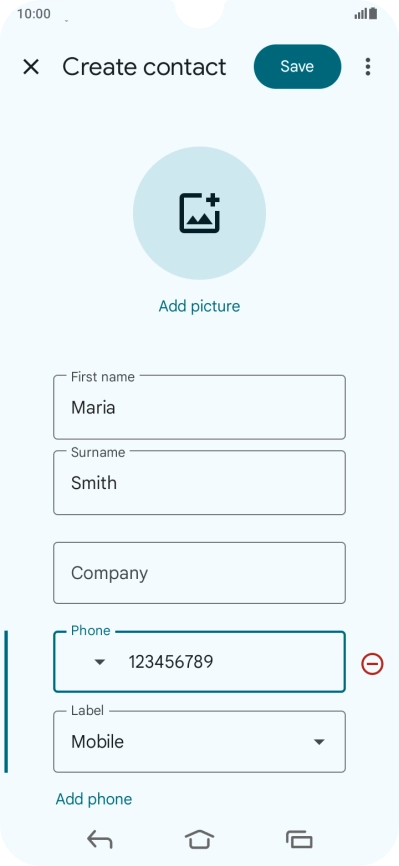Tap the Android home navigation icon
This screenshot has width=399, height=866.
[200, 839]
